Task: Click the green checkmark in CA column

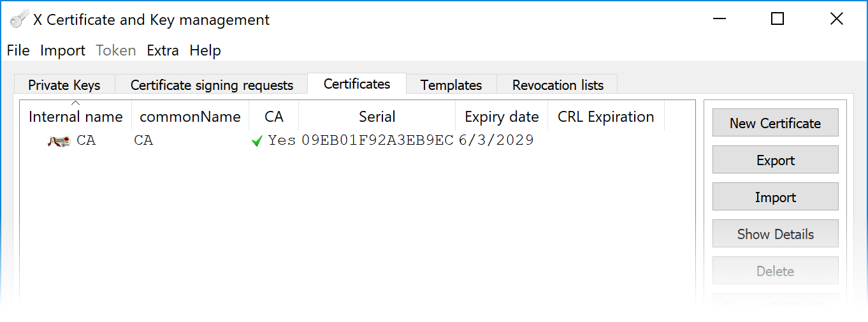Action: (257, 142)
